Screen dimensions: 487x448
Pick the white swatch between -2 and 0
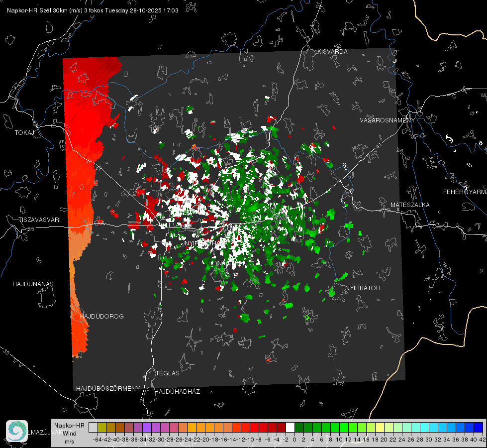click(x=290, y=427)
